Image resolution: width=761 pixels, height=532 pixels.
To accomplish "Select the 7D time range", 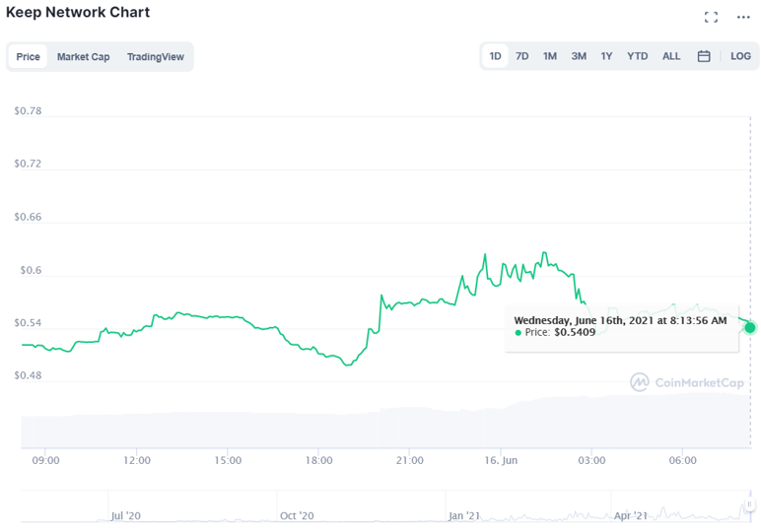I will click(522, 56).
